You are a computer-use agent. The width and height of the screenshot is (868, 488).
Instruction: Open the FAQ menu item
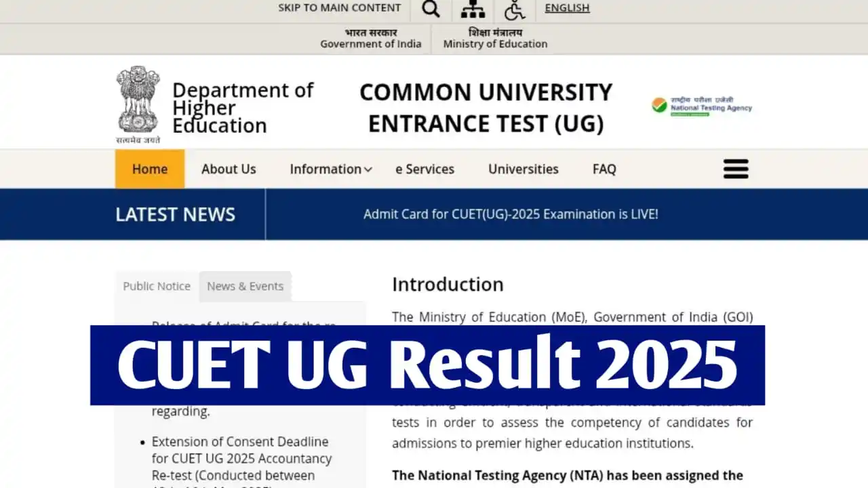604,169
